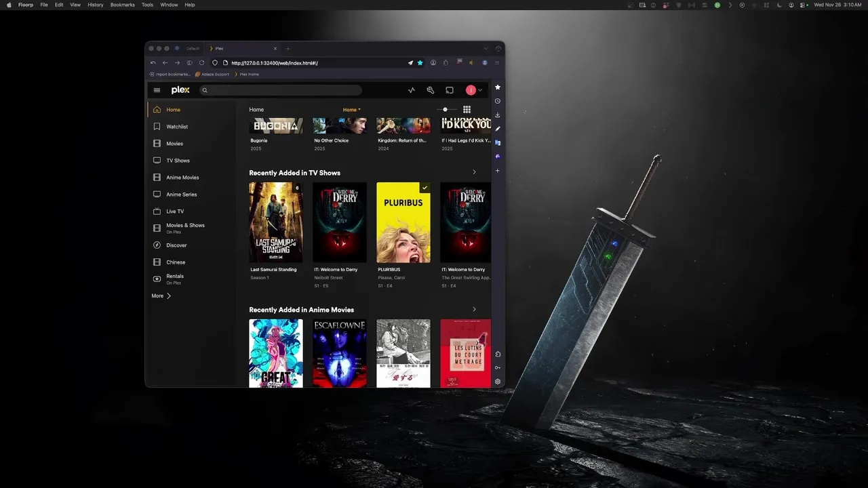Screen dimensions: 868x488
Task: Open the Anime Series library
Action: [x=191, y=195]
